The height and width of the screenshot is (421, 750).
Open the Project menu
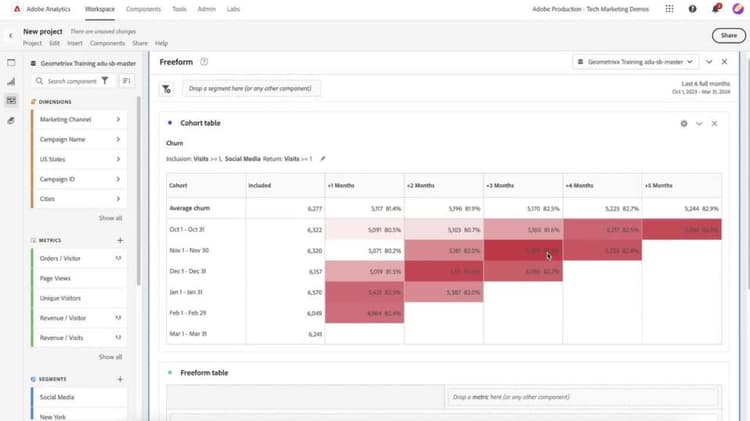click(32, 43)
